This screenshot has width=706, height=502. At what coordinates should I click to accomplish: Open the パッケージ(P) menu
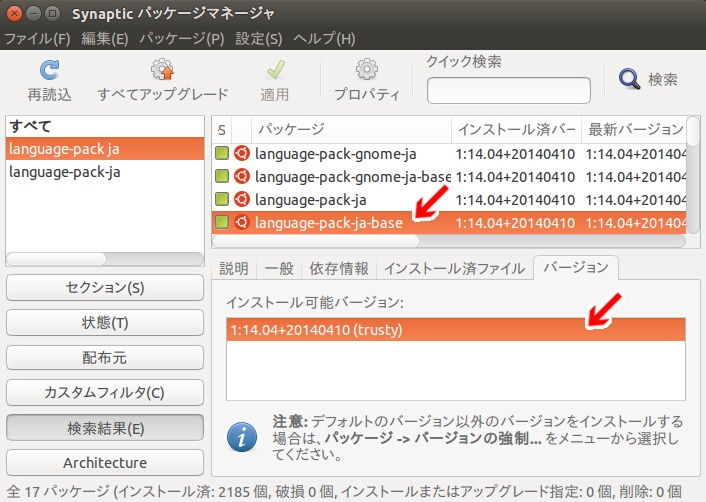[x=182, y=39]
